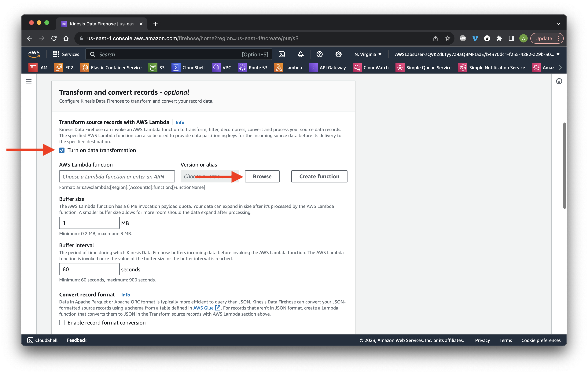Open the VPC shortcut
This screenshot has height=374, width=588.
pos(222,68)
